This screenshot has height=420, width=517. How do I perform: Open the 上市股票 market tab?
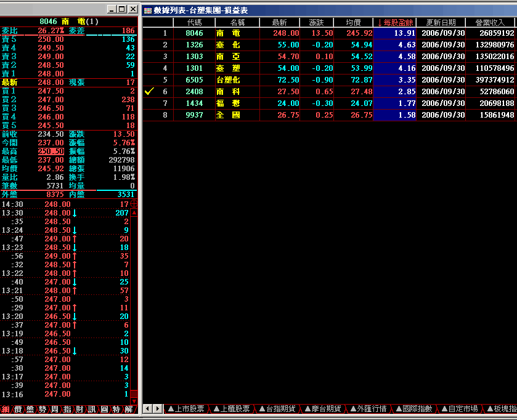coord(186,409)
